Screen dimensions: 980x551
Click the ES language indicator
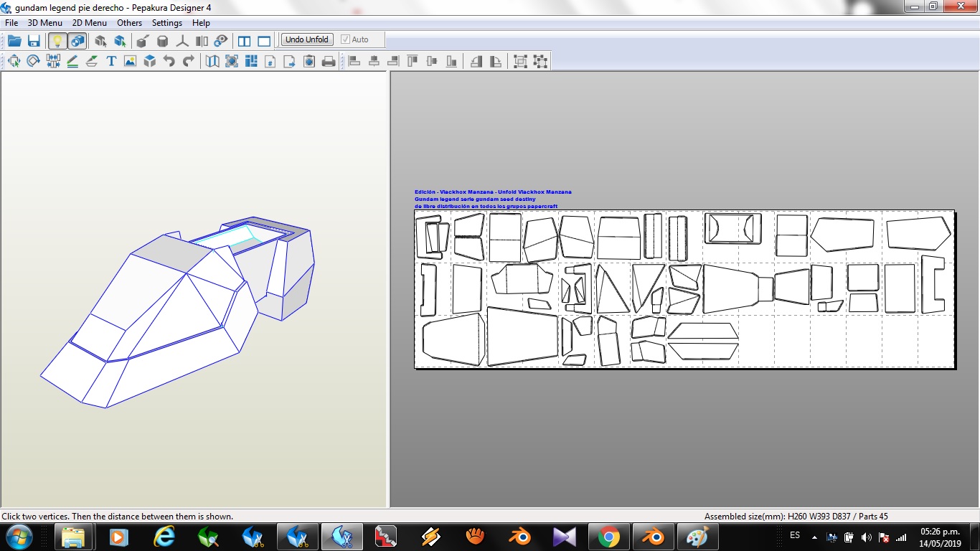click(x=795, y=536)
